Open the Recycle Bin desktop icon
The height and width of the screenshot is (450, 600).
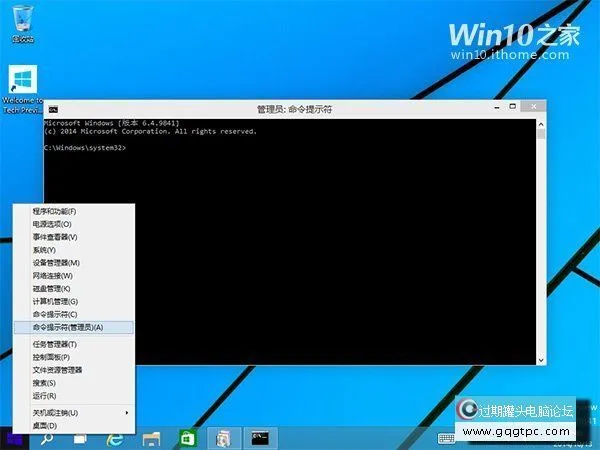click(21, 22)
